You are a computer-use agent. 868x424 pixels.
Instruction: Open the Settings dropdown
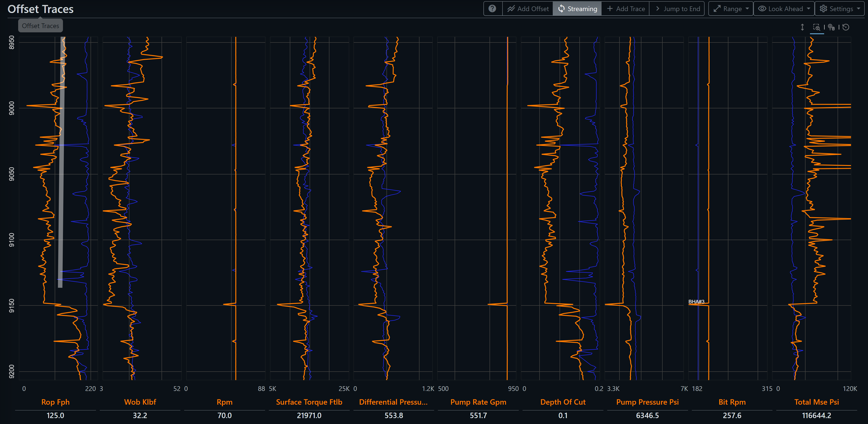click(840, 9)
